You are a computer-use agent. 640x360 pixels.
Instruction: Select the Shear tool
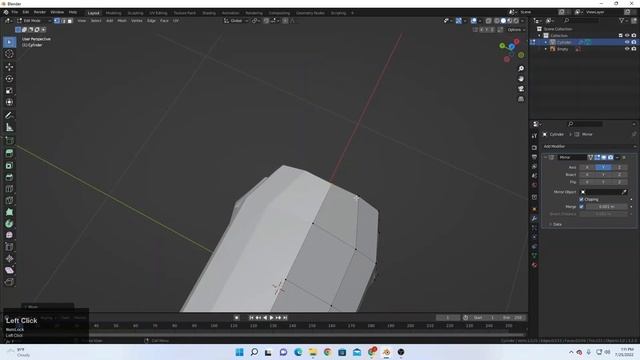[9, 270]
